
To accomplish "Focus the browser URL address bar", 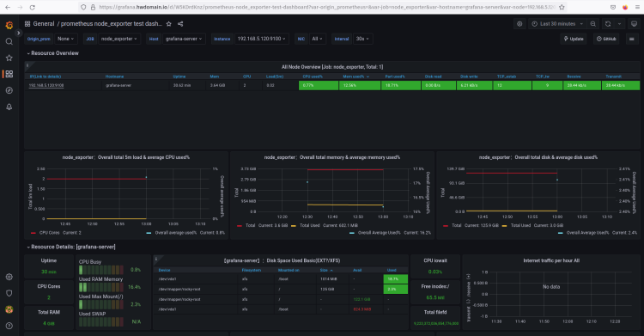I will [x=326, y=7].
